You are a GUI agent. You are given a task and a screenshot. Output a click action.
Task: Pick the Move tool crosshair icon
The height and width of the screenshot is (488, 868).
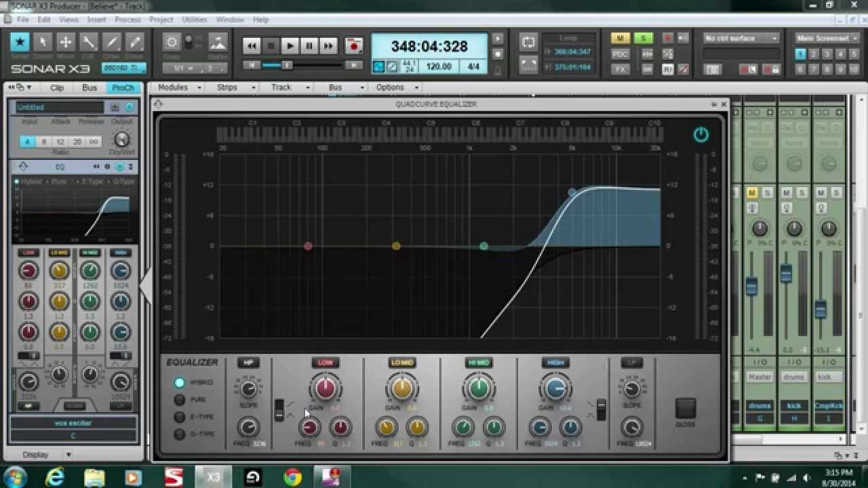click(x=66, y=43)
